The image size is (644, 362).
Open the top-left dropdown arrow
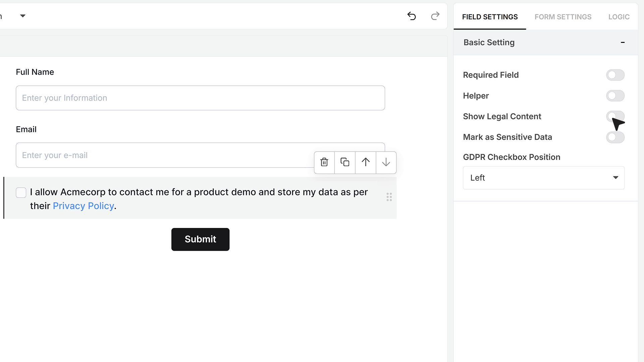coord(23,16)
